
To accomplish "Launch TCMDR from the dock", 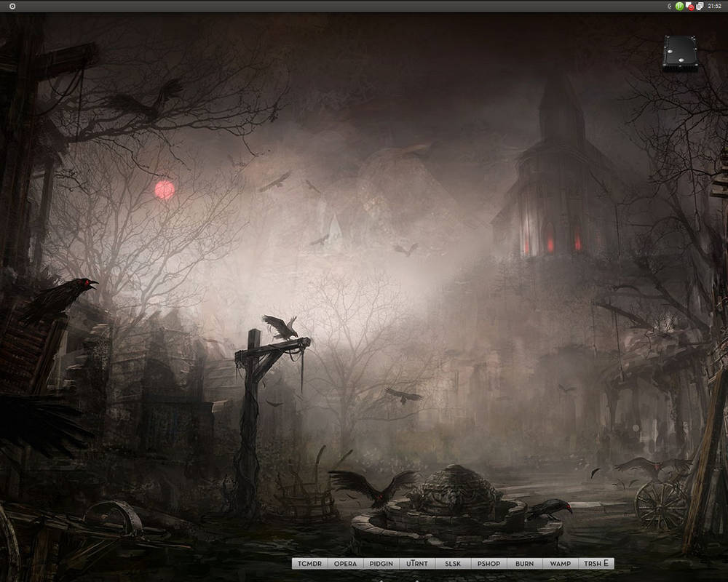I will (309, 563).
